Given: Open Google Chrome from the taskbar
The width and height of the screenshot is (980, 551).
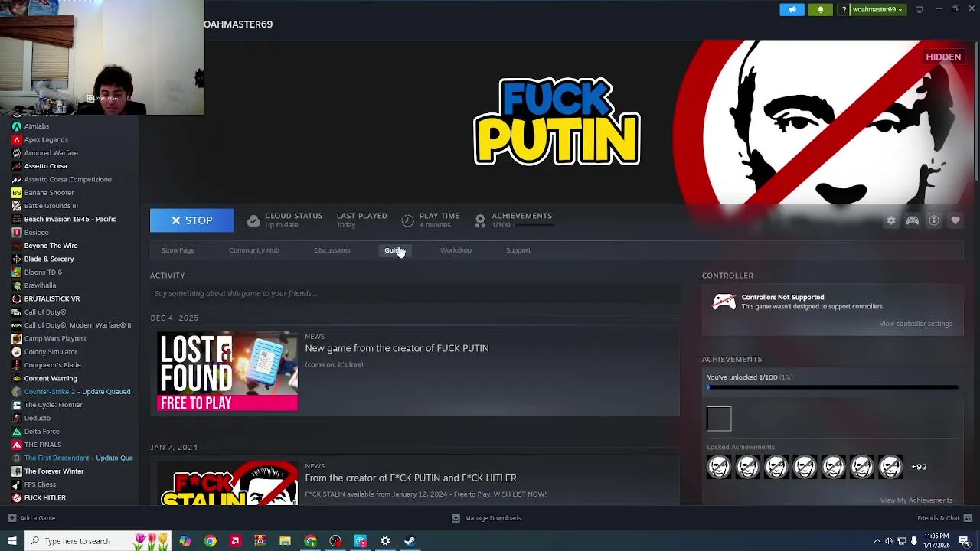Looking at the screenshot, I should 210,541.
